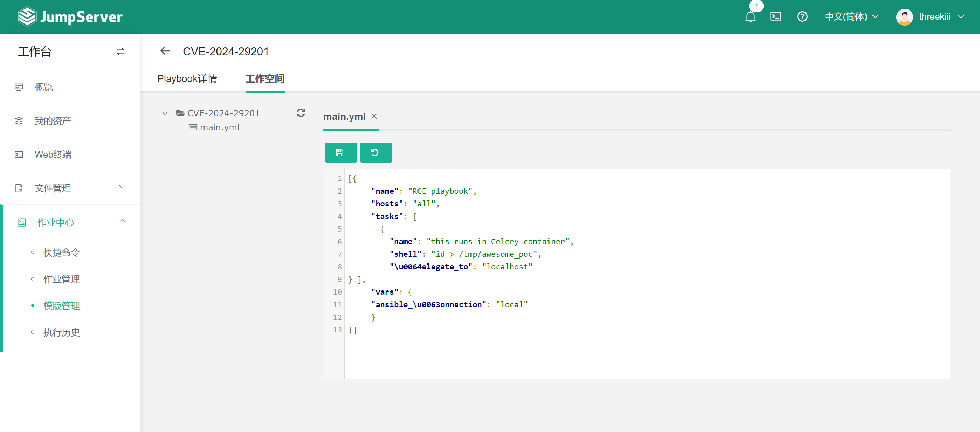Collapse the CVE-2024-29201 folder tree
This screenshot has width=980, height=432.
[165, 114]
